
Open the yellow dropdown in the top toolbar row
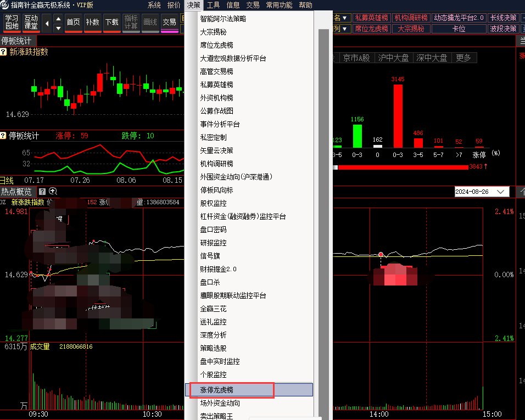341,18
